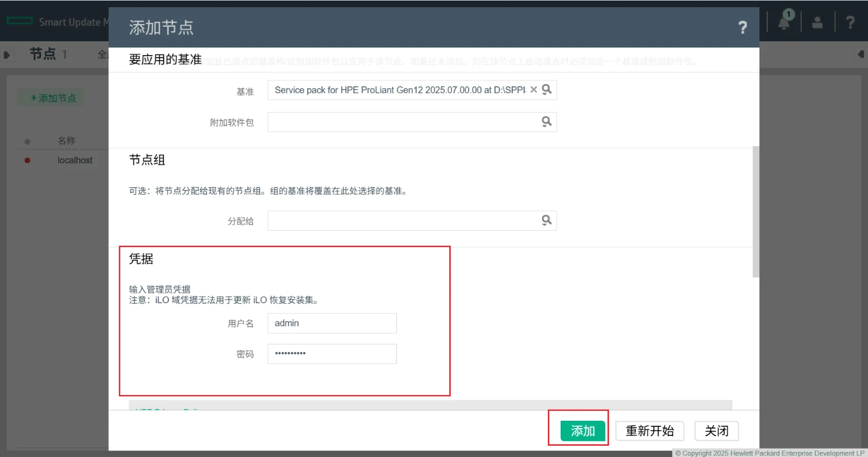
Task: Click the 名称 column header
Action: pos(66,141)
